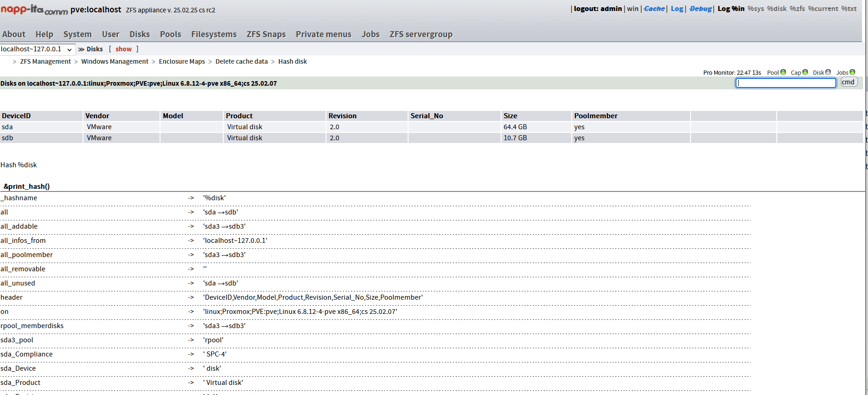The image size is (868, 395).
Task: Click the header hash value text
Action: [x=313, y=297]
